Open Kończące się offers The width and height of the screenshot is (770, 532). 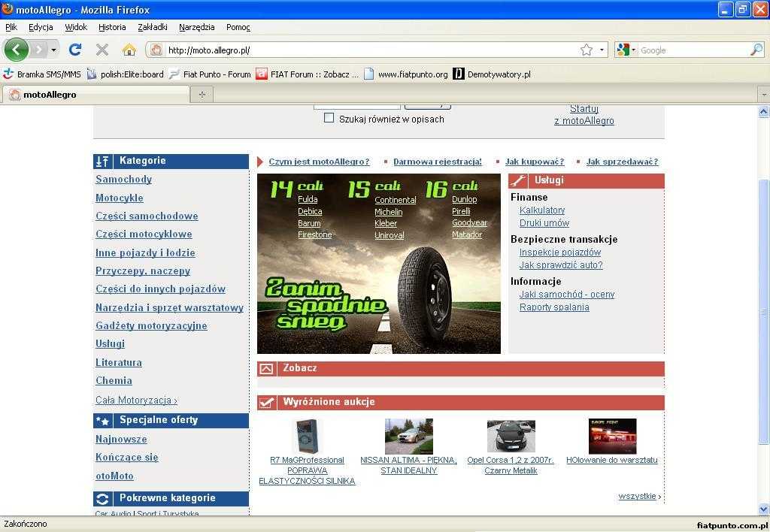click(x=126, y=458)
